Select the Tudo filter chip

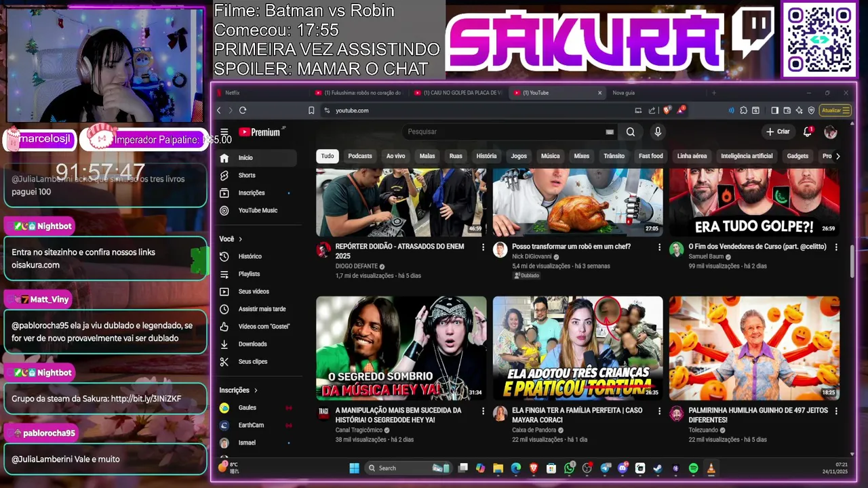[x=328, y=156]
